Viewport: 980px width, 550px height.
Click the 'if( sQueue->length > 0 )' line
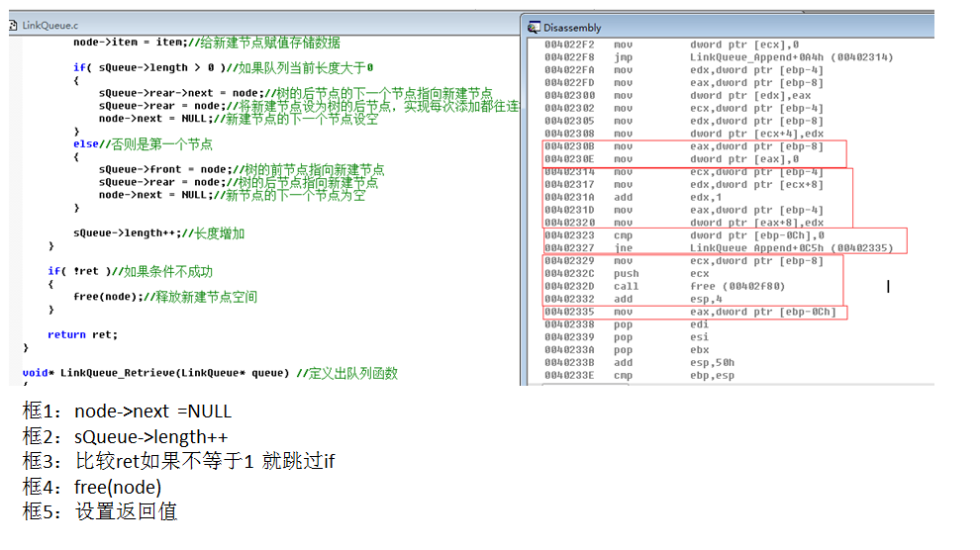tap(223, 67)
